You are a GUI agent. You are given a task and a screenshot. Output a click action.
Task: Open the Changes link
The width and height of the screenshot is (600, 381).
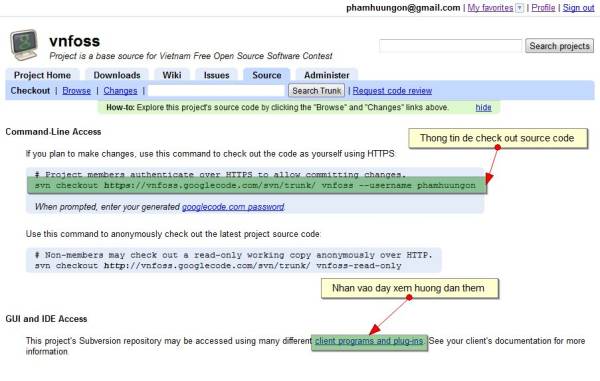(x=120, y=91)
